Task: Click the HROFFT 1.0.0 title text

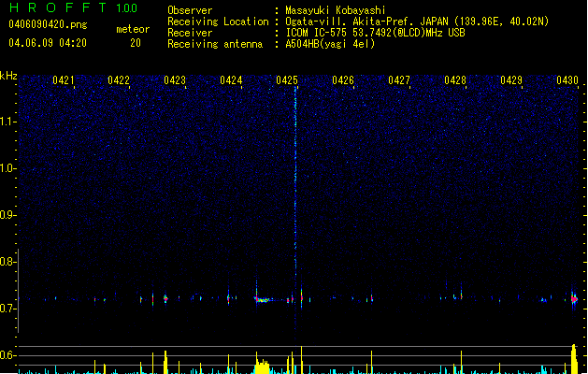Action: [74, 7]
